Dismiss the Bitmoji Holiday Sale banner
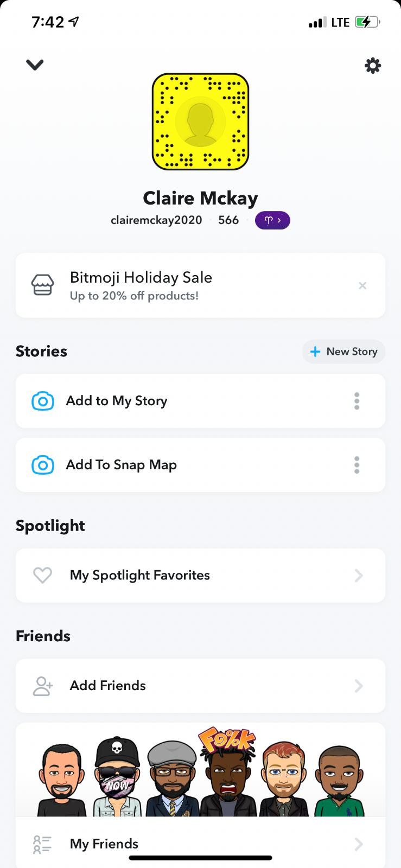 click(362, 285)
